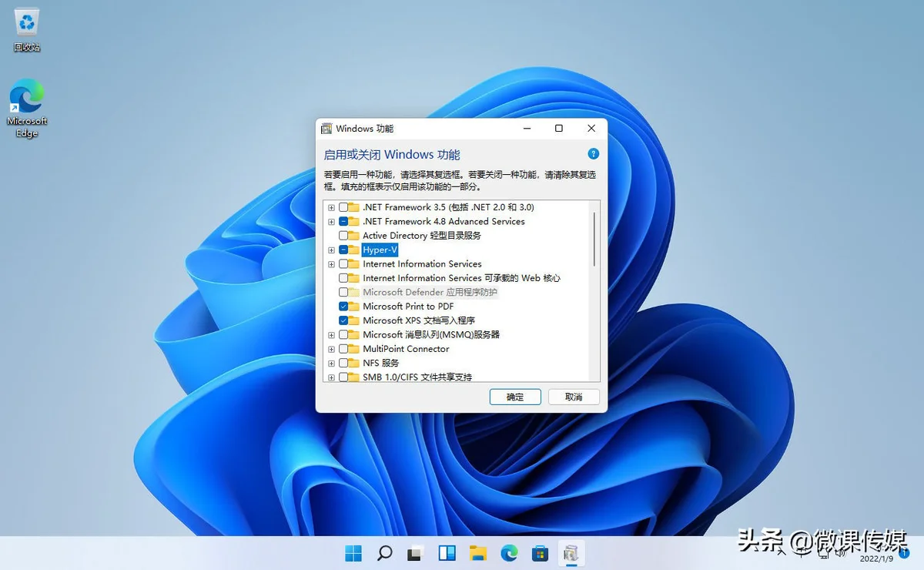924x570 pixels.
Task: Enable the .NET Framework 3.5 checkbox
Action: point(343,207)
